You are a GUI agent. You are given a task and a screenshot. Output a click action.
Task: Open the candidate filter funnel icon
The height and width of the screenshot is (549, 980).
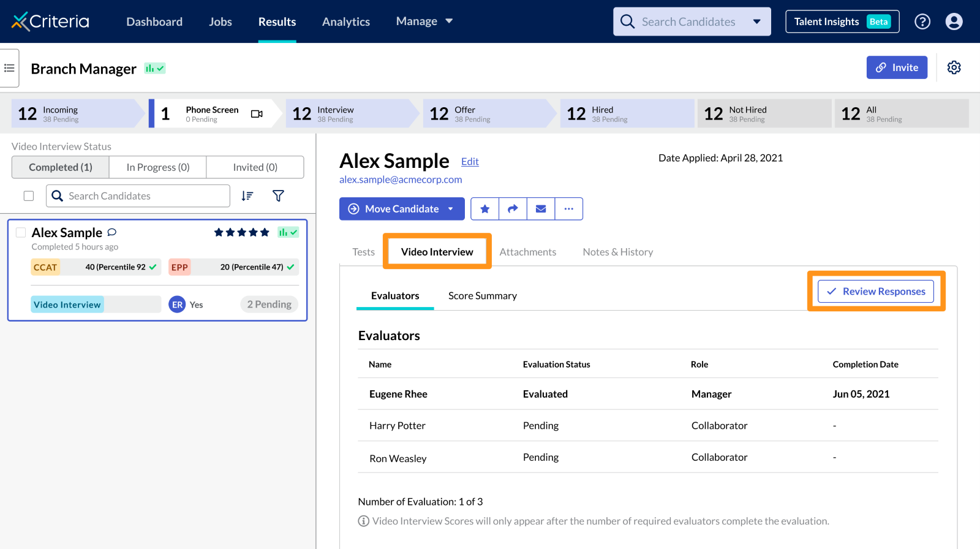point(278,196)
